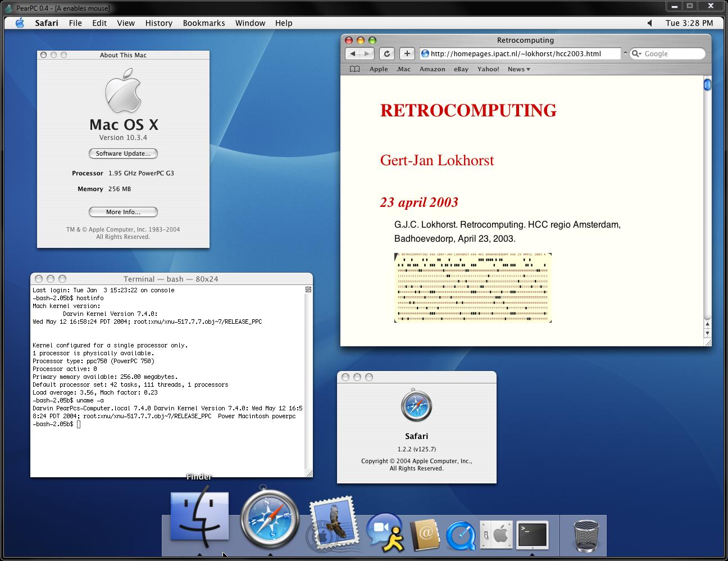Click '1.95 GHz PowerPC G3' processor value
The height and width of the screenshot is (561, 728).
click(x=141, y=173)
